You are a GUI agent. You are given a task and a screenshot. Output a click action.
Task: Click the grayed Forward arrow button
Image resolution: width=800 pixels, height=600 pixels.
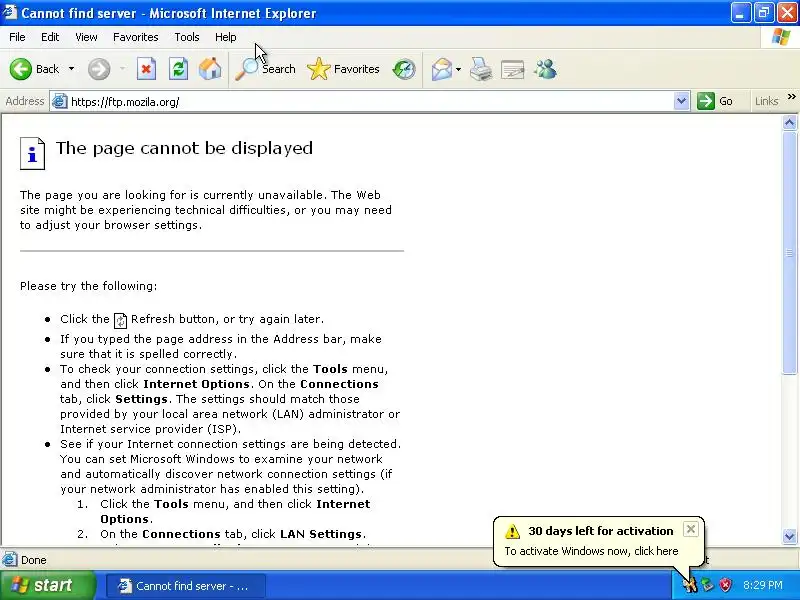coord(99,69)
